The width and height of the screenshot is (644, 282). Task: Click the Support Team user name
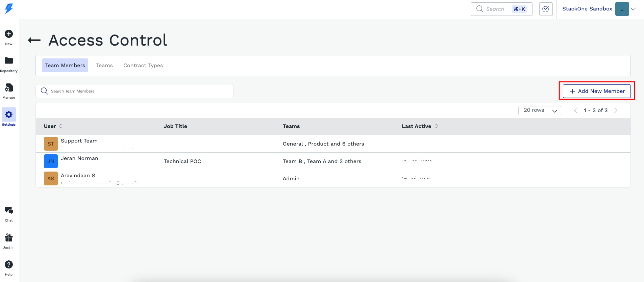(79, 141)
